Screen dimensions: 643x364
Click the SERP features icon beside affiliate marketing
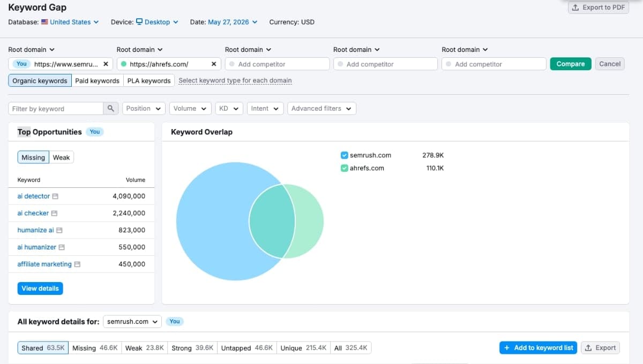(77, 264)
